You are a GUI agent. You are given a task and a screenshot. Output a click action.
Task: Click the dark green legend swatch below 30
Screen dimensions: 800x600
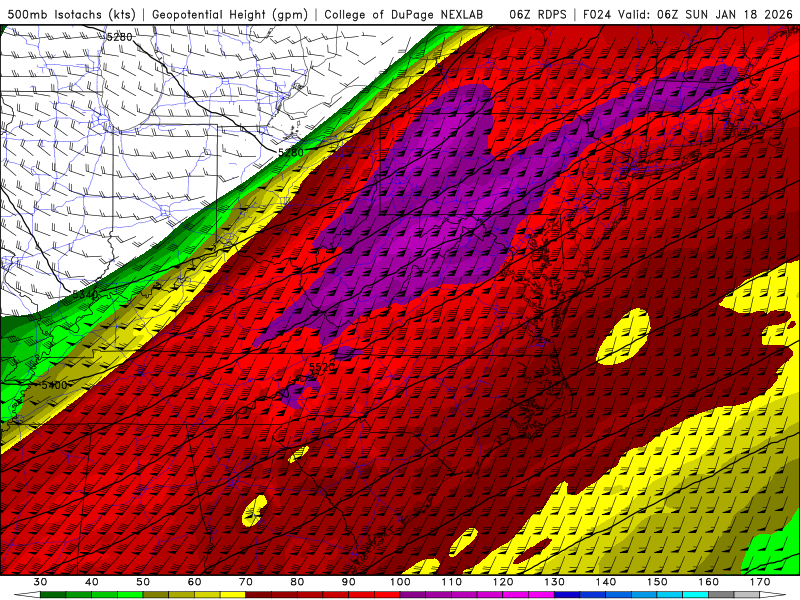[53, 595]
